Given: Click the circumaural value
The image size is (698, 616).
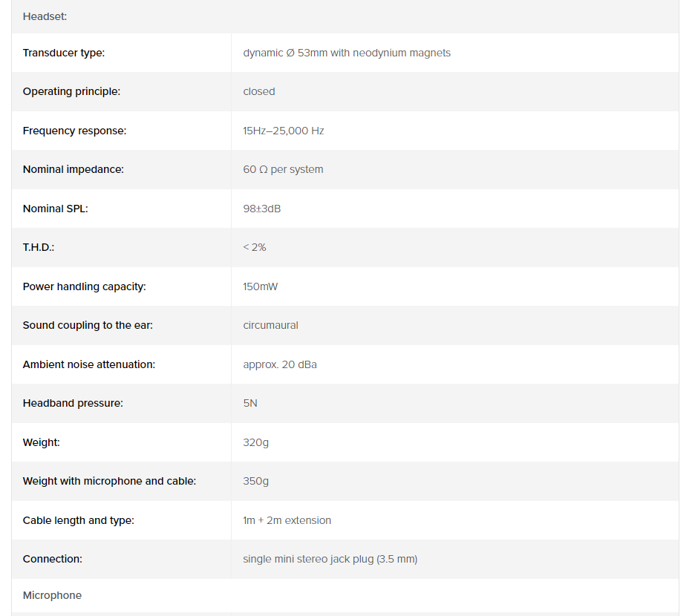Looking at the screenshot, I should click(x=270, y=325).
